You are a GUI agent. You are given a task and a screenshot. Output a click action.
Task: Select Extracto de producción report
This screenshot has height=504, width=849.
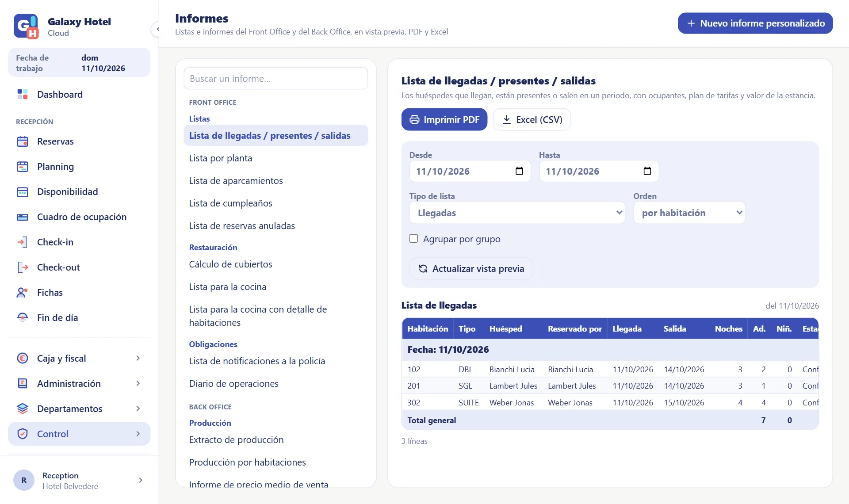coord(275,440)
